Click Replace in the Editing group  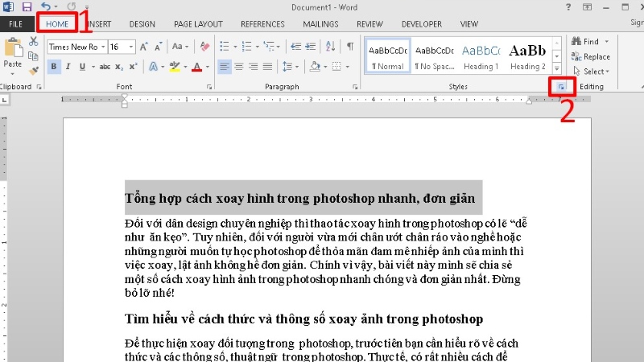click(591, 56)
